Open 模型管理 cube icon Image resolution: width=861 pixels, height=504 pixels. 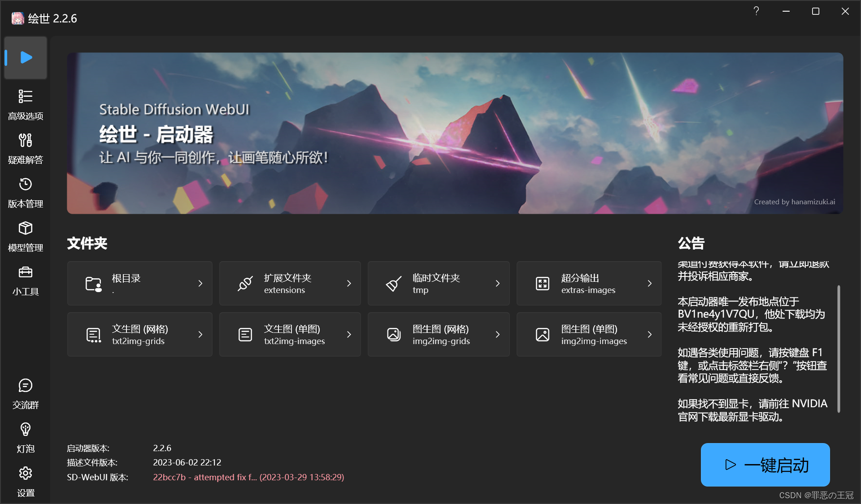[26, 228]
